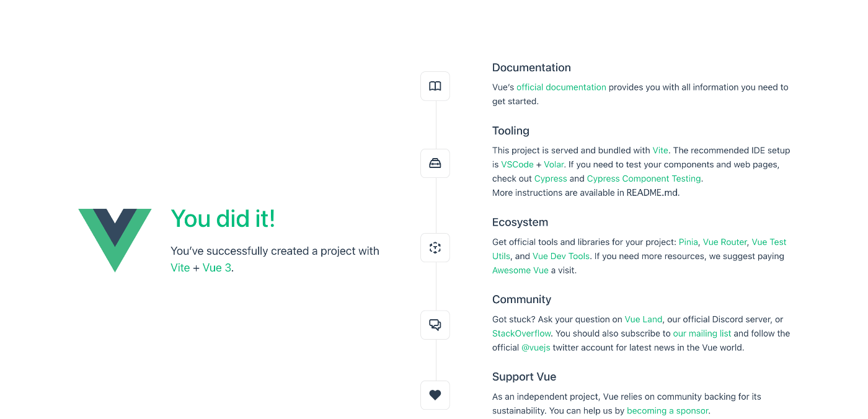Image resolution: width=868 pixels, height=419 pixels.
Task: Open the Vue Router link
Action: (x=725, y=242)
